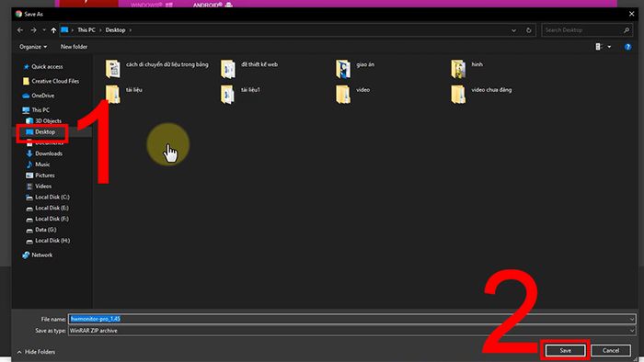Click the Cancel button

coord(611,351)
